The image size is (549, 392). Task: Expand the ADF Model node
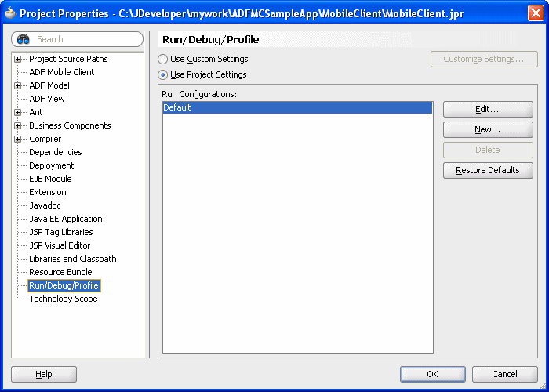(17, 85)
